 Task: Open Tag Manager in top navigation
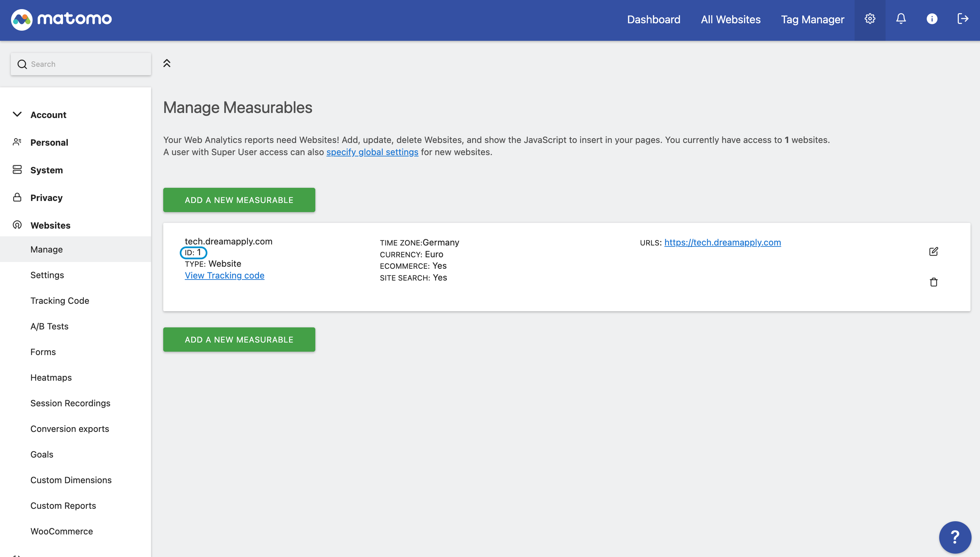[x=812, y=20]
